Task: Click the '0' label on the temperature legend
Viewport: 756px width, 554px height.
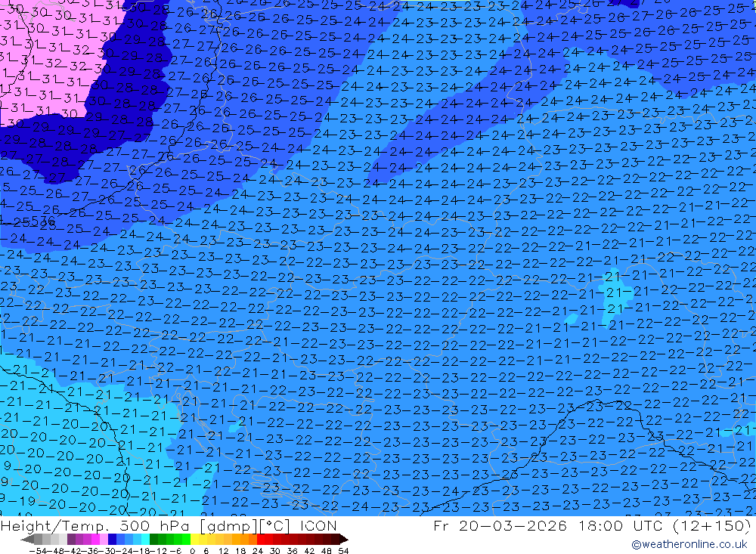Action: 192,551
